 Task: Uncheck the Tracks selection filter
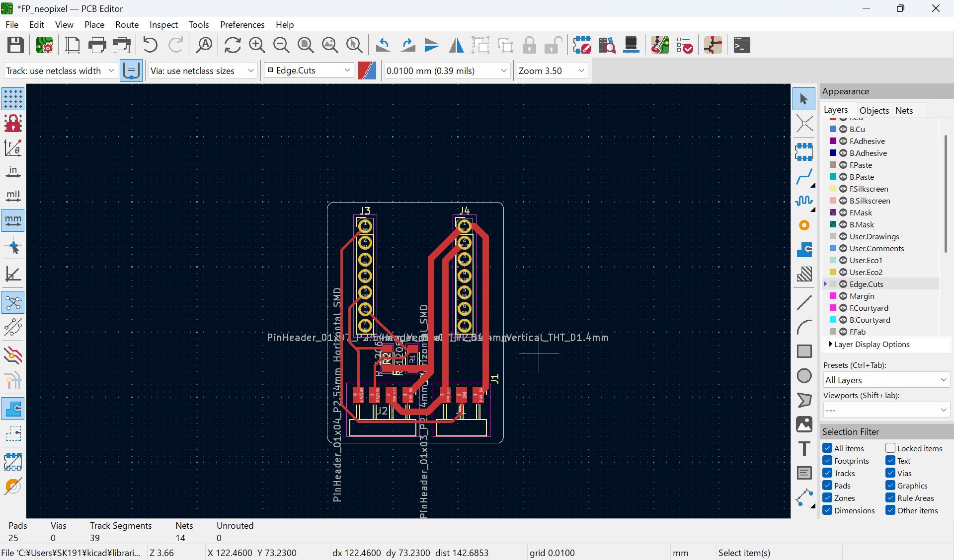pyautogui.click(x=827, y=473)
